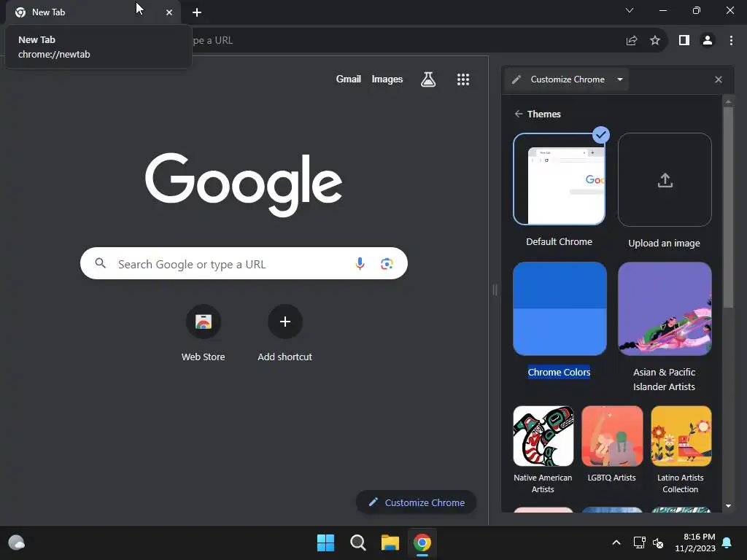The width and height of the screenshot is (747, 560).
Task: Click the Add shortcut label text
Action: [285, 357]
